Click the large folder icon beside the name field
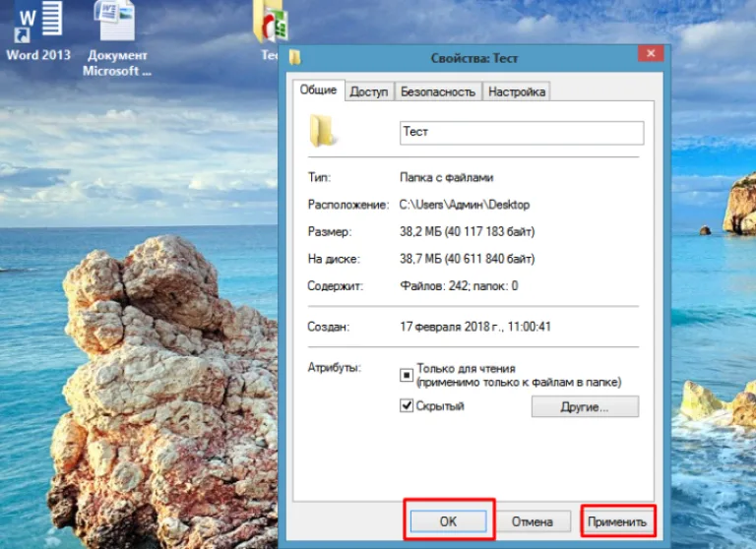Viewport: 756px width, 549px height. [322, 130]
